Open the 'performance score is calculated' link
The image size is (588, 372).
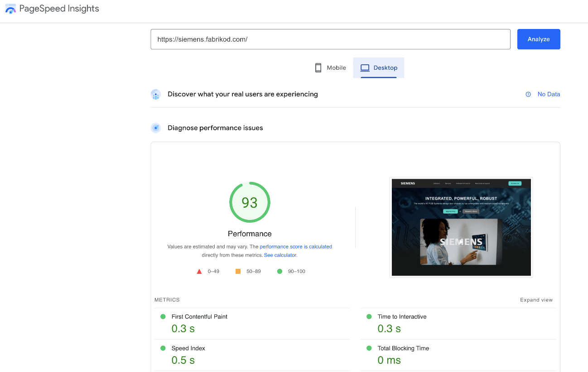coord(296,247)
